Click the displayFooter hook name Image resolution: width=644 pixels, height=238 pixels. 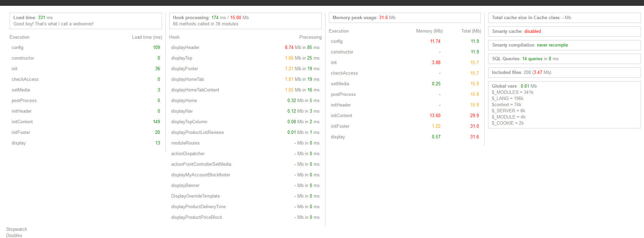tap(185, 69)
